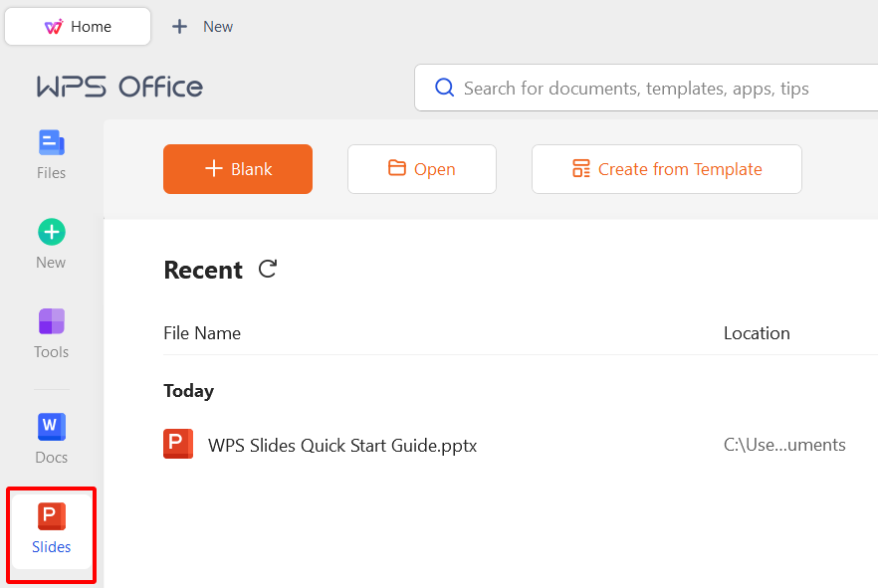Image resolution: width=878 pixels, height=588 pixels.
Task: Open WPS Slides Quick Start Guide.pptx
Action: tap(342, 446)
